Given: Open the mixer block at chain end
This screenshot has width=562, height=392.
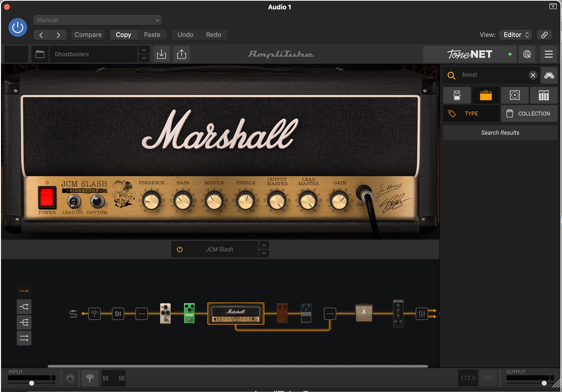Looking at the screenshot, I should point(422,314).
